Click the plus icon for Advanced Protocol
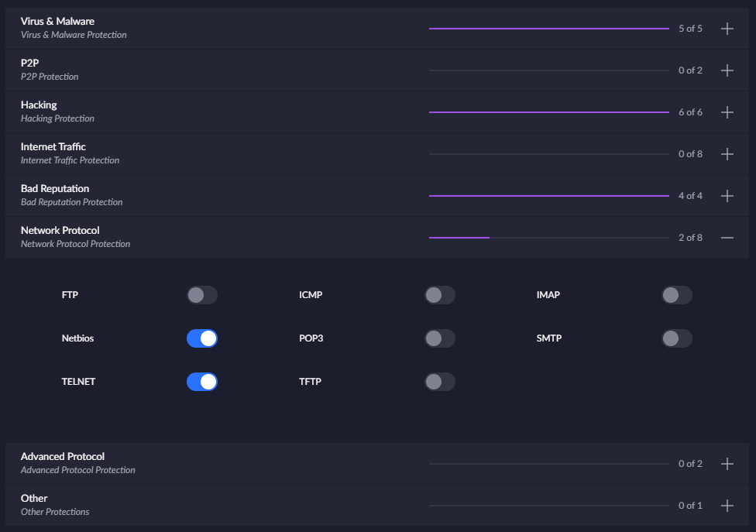The height and width of the screenshot is (532, 756). 727,464
